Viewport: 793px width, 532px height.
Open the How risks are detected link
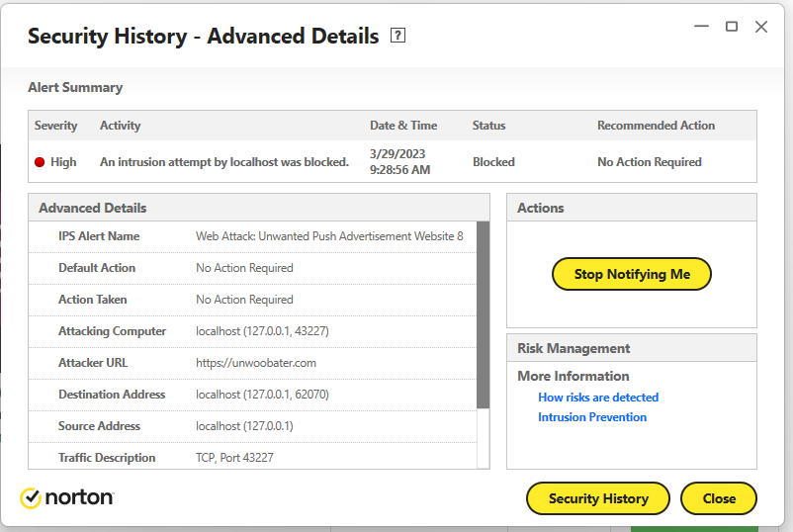(x=597, y=398)
